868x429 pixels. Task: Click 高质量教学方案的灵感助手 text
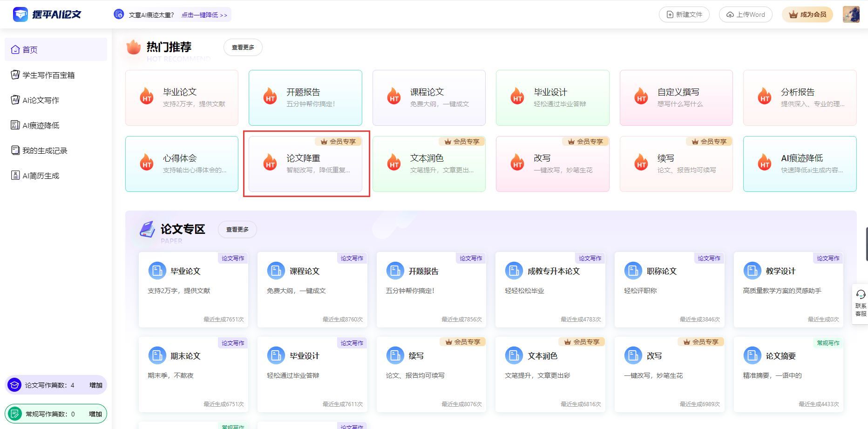pos(782,291)
